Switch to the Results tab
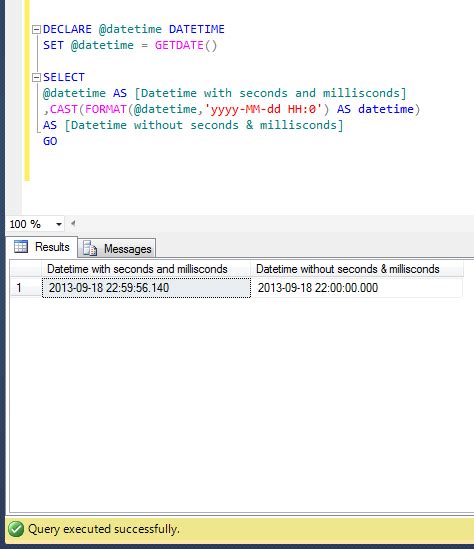Screen dimensions: 474x549 (x=41, y=247)
